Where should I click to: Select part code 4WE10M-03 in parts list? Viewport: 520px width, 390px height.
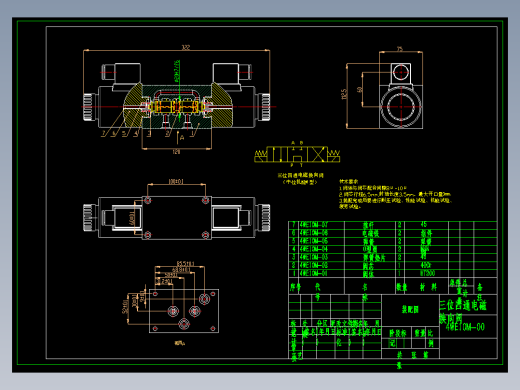[314, 257]
